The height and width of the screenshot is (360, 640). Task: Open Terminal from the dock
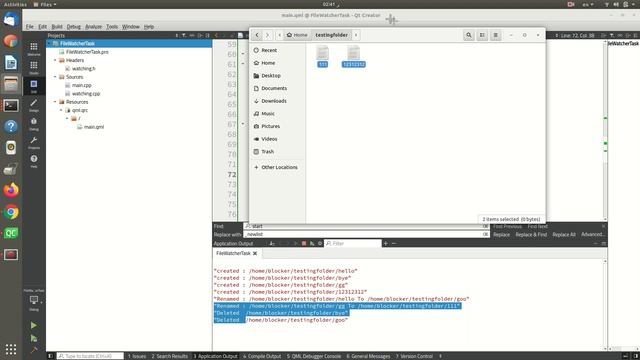pyautogui.click(x=11, y=106)
